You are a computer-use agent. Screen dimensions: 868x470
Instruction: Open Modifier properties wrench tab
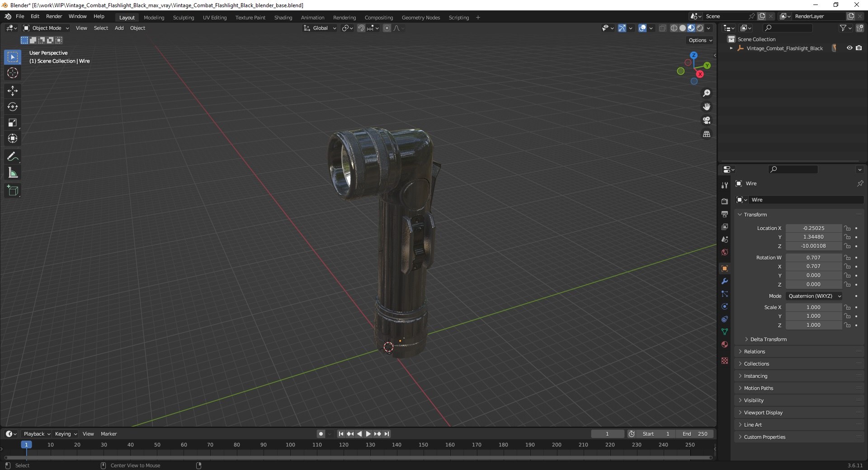point(725,281)
